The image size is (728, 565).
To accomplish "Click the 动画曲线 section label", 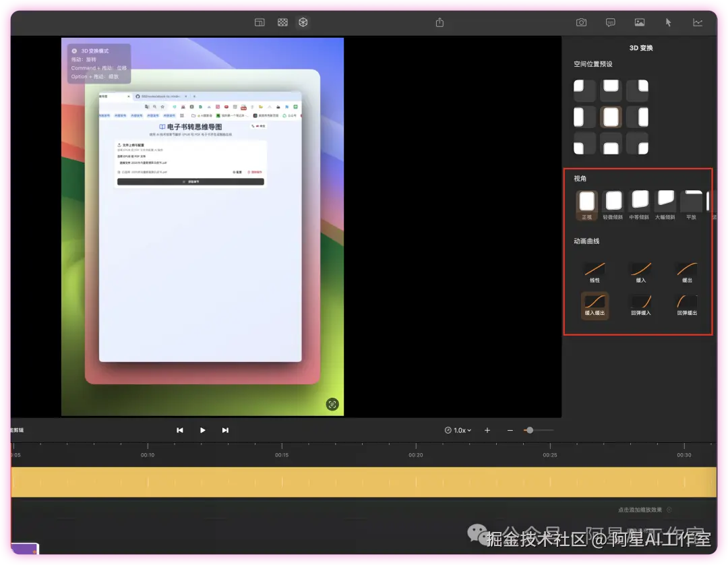I will (586, 241).
